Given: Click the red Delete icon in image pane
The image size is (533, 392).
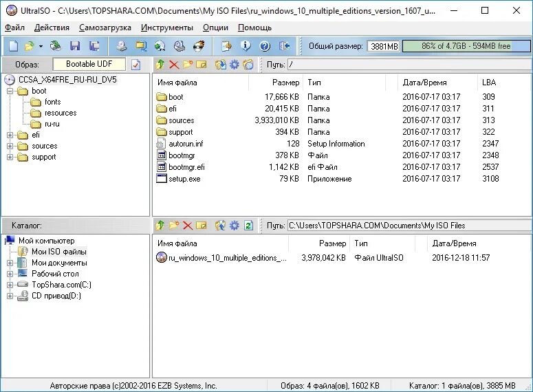Looking at the screenshot, I should (174, 64).
